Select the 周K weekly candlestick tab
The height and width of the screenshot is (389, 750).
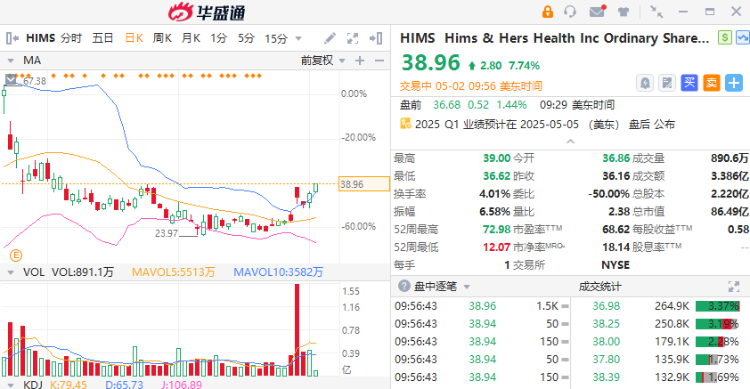[x=163, y=38]
